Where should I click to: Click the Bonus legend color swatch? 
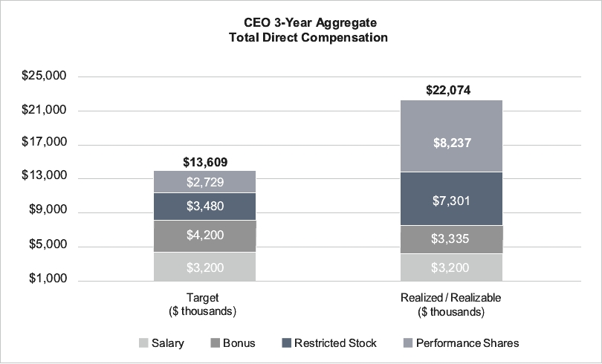click(216, 343)
